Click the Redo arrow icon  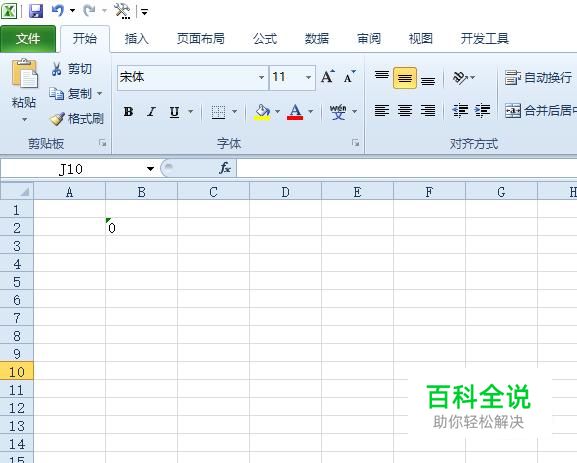coord(89,10)
